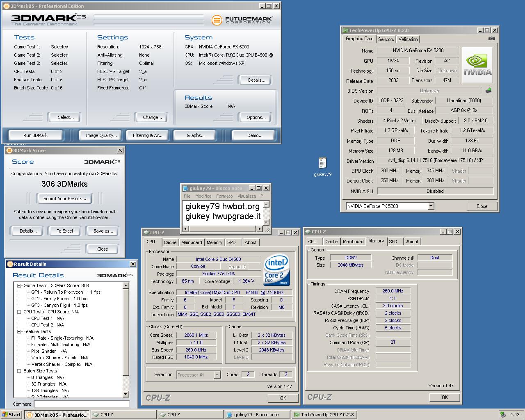The width and height of the screenshot is (525, 420).
Task: Click the Notepad title bar icon
Action: click(x=185, y=188)
